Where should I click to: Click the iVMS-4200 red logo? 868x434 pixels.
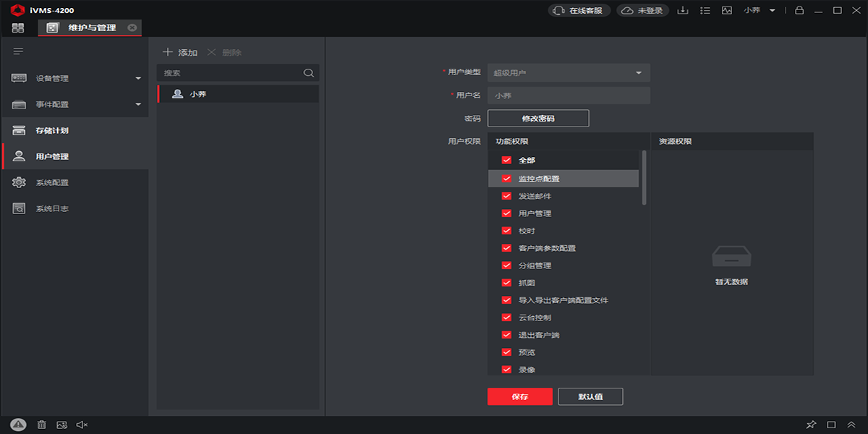tap(17, 10)
